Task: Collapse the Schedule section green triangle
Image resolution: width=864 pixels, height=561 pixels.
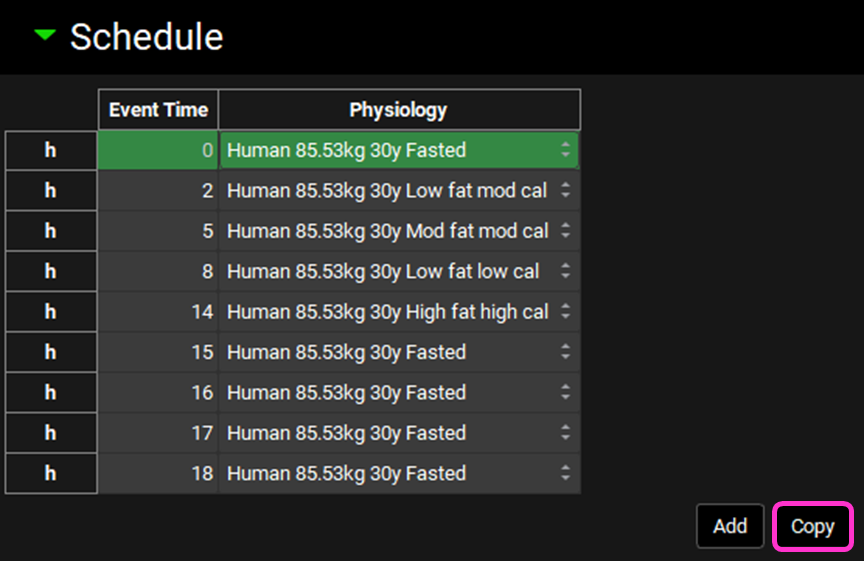Action: point(44,36)
